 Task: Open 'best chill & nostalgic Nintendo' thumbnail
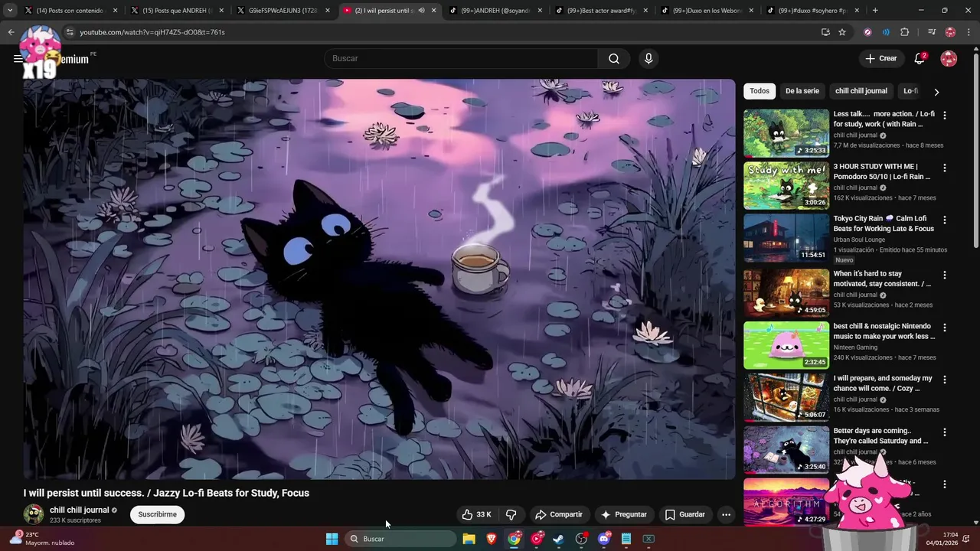click(786, 345)
